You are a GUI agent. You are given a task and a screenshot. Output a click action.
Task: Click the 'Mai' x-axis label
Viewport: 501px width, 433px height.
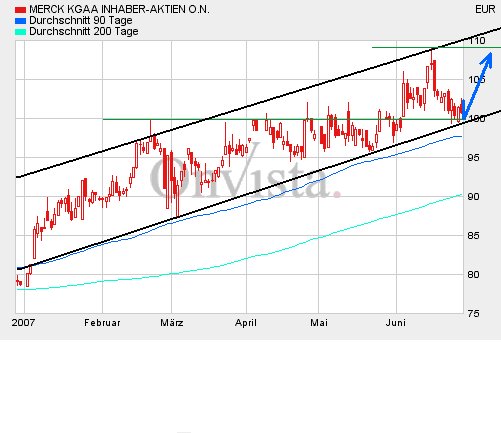[x=319, y=323]
